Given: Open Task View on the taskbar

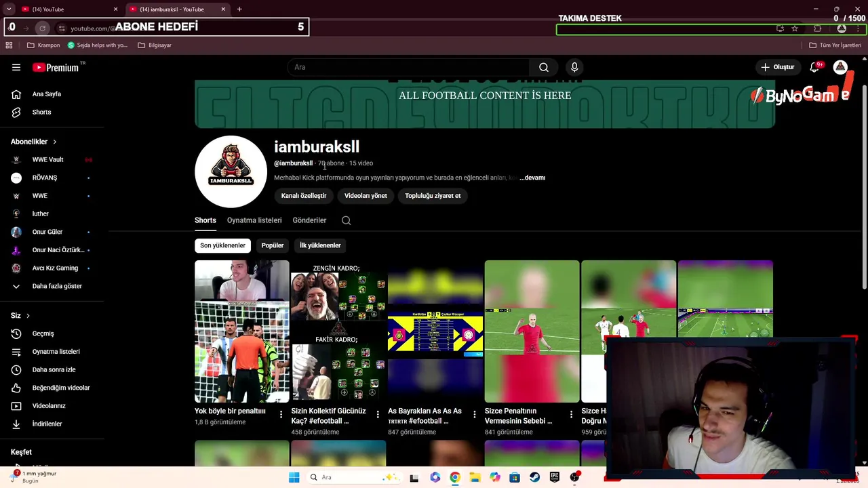Looking at the screenshot, I should [414, 477].
